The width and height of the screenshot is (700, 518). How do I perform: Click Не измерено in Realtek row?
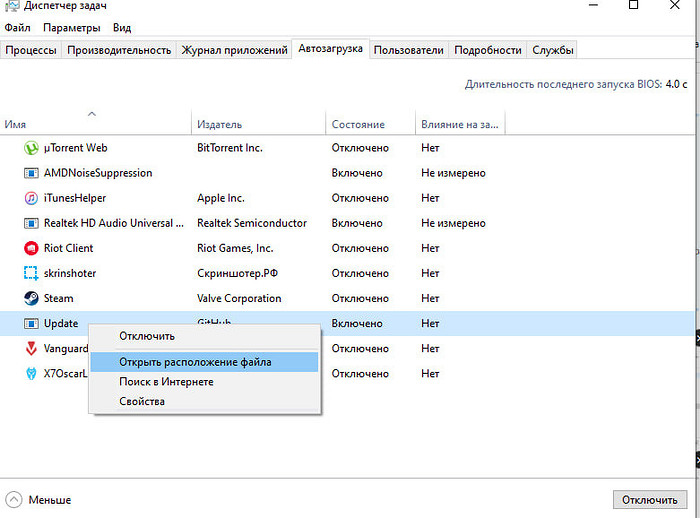[x=453, y=223]
